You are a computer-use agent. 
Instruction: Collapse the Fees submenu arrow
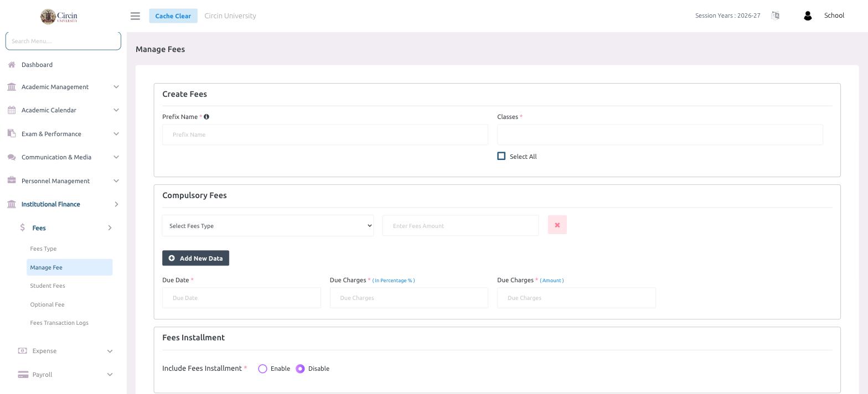pyautogui.click(x=110, y=228)
